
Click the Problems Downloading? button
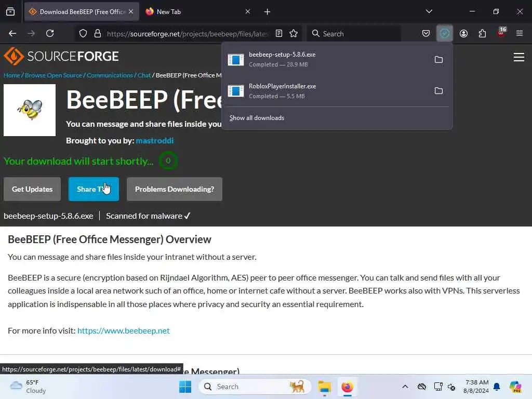175,189
